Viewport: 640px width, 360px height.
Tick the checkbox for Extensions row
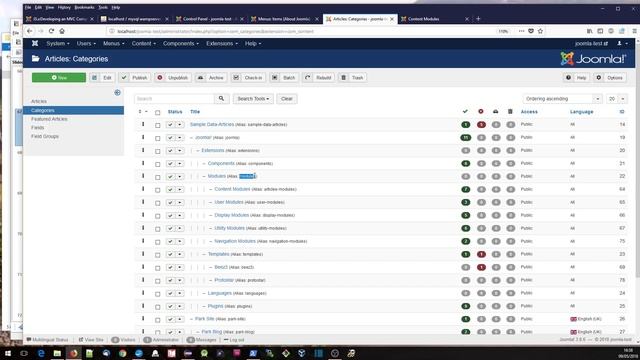coord(158,151)
